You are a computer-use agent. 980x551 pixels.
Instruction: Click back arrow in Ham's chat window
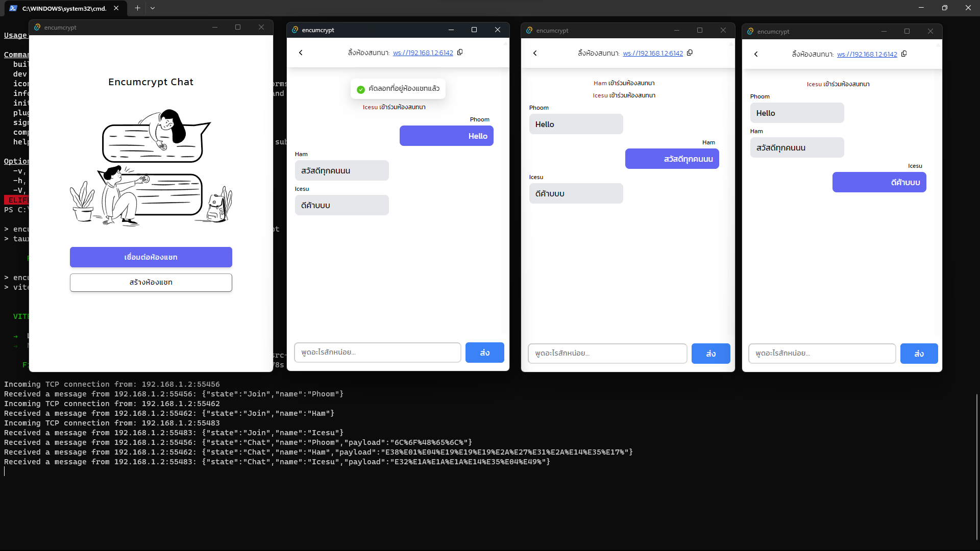[535, 53]
